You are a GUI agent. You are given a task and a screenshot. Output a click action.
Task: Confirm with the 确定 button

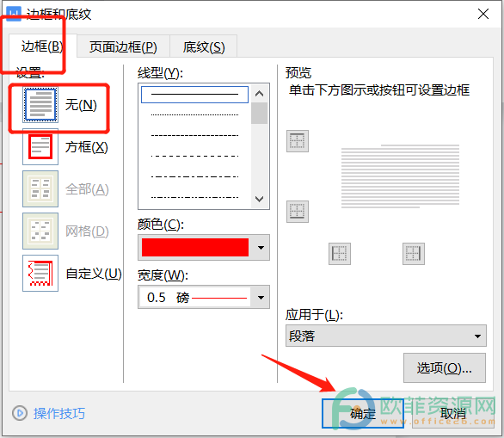click(x=363, y=414)
